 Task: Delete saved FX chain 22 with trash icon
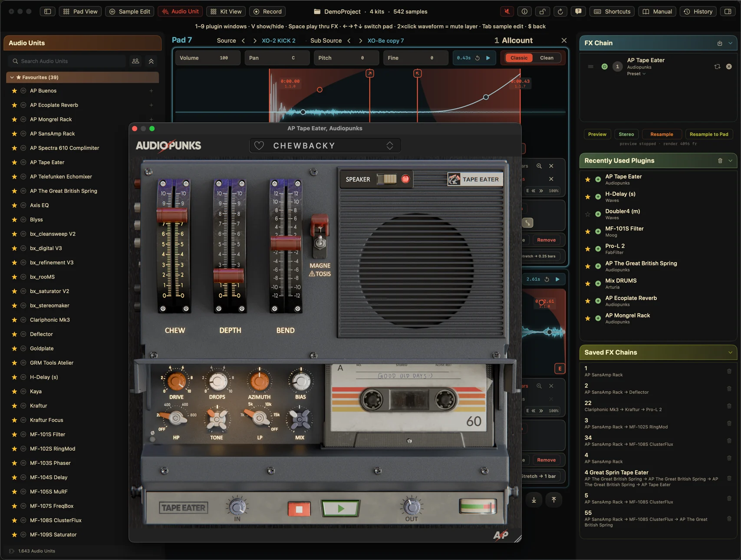pos(729,406)
